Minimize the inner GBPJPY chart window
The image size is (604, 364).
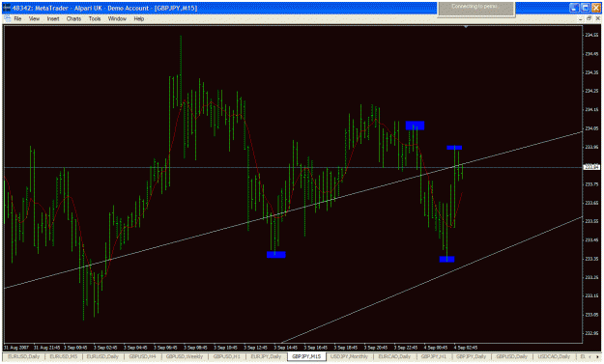[x=581, y=18]
